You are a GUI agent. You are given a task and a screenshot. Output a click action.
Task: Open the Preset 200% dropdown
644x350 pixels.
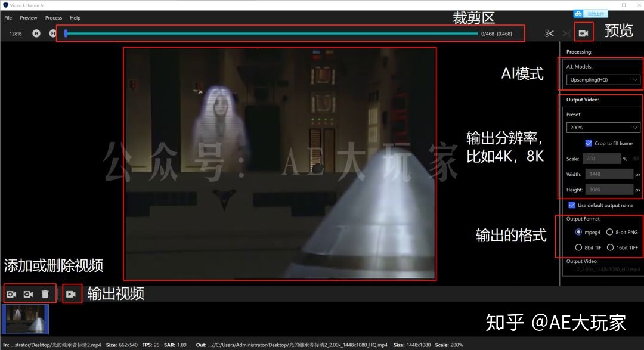tap(603, 128)
